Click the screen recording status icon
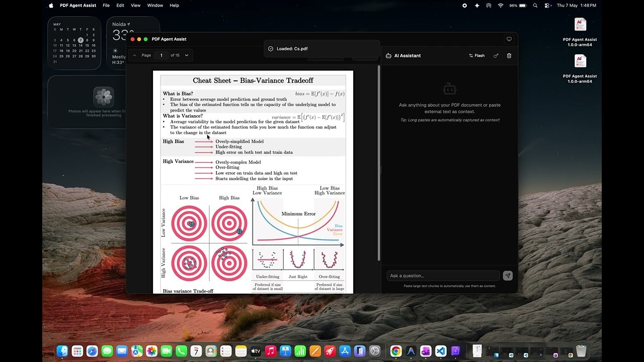 pyautogui.click(x=464, y=6)
